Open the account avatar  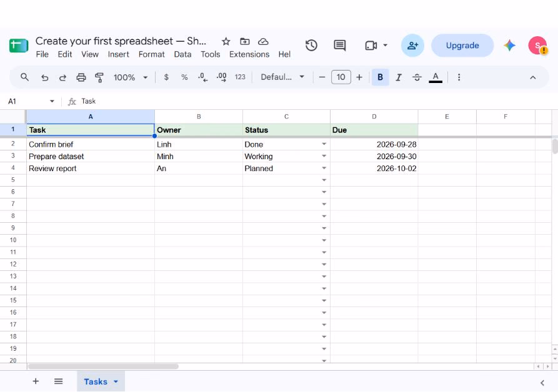pyautogui.click(x=537, y=46)
